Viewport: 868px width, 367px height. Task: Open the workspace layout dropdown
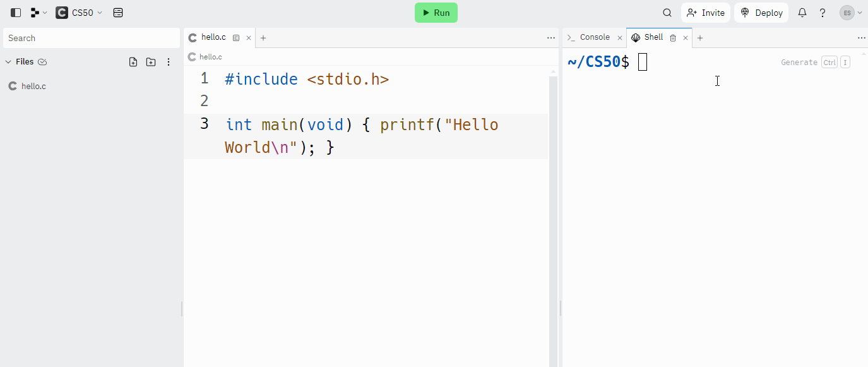coord(39,13)
